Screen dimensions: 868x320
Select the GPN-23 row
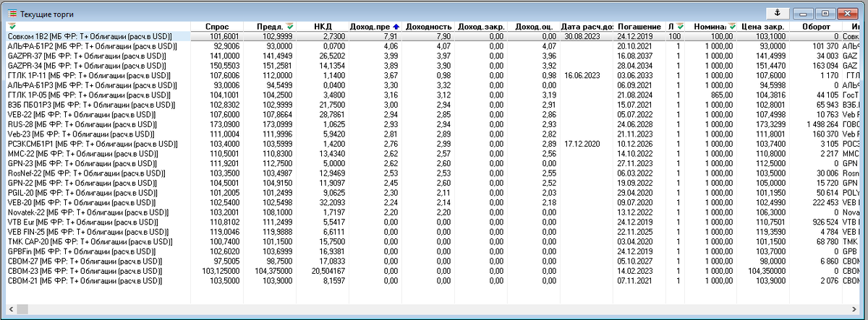[x=434, y=163]
